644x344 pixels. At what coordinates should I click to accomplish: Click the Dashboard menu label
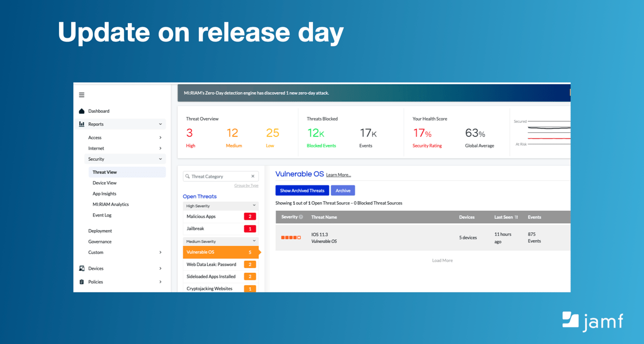99,111
